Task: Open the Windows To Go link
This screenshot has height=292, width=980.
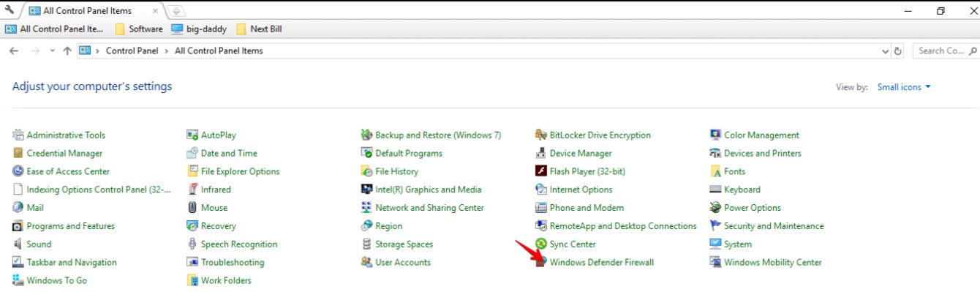Action: 57,281
